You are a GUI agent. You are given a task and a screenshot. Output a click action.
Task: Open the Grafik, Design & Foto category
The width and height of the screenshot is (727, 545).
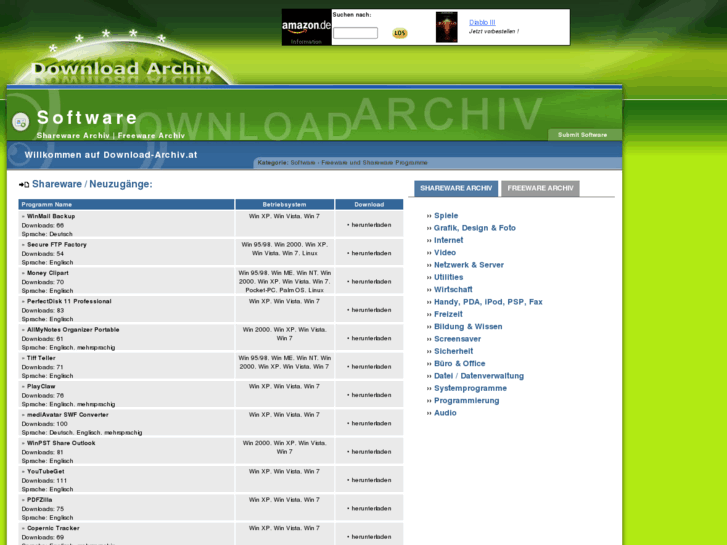coord(474,228)
